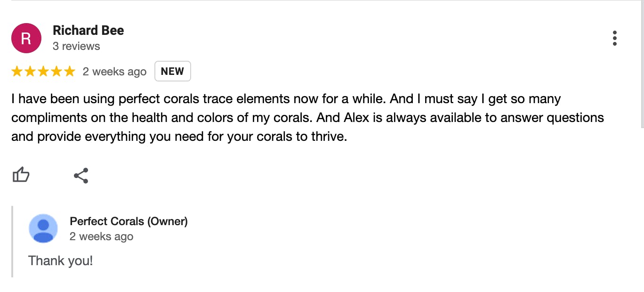Click Richard Bee's pink 'R' avatar
The height and width of the screenshot is (292, 644).
[26, 38]
